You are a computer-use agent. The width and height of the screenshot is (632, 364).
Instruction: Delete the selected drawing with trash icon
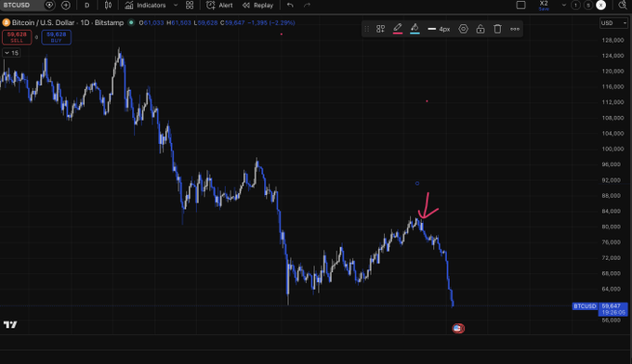coord(497,29)
